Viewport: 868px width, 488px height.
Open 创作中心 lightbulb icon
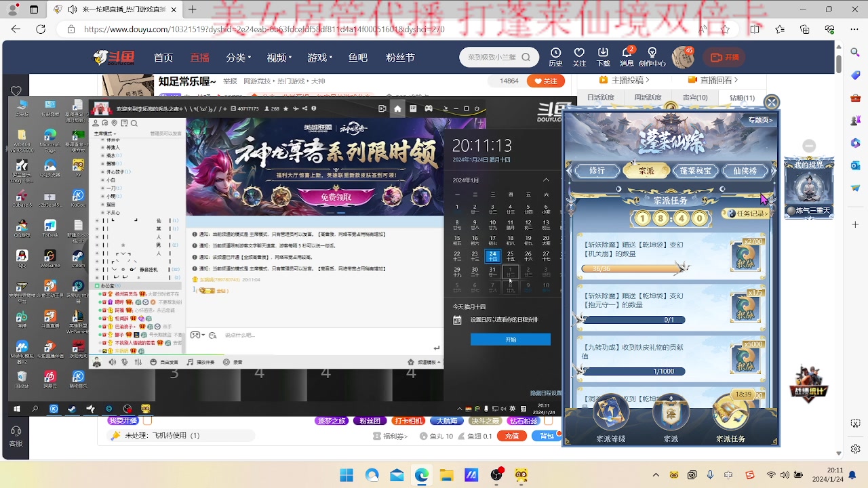652,57
